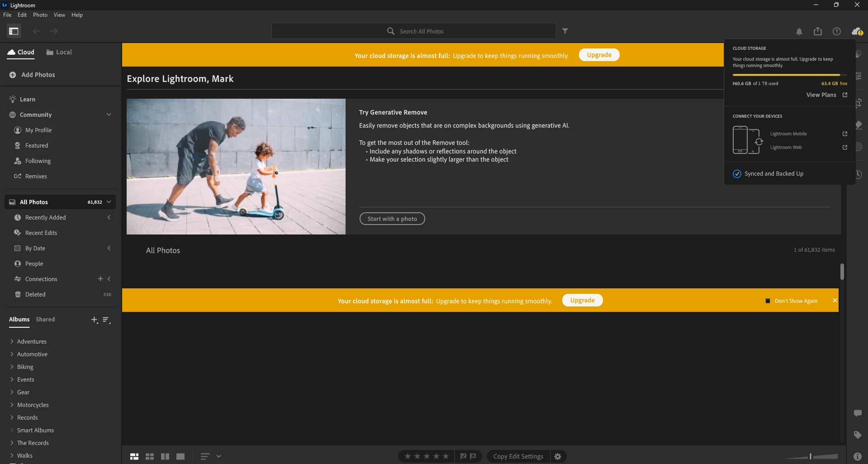Select the Crop and rotate tool
868x464 pixels.
[859, 103]
